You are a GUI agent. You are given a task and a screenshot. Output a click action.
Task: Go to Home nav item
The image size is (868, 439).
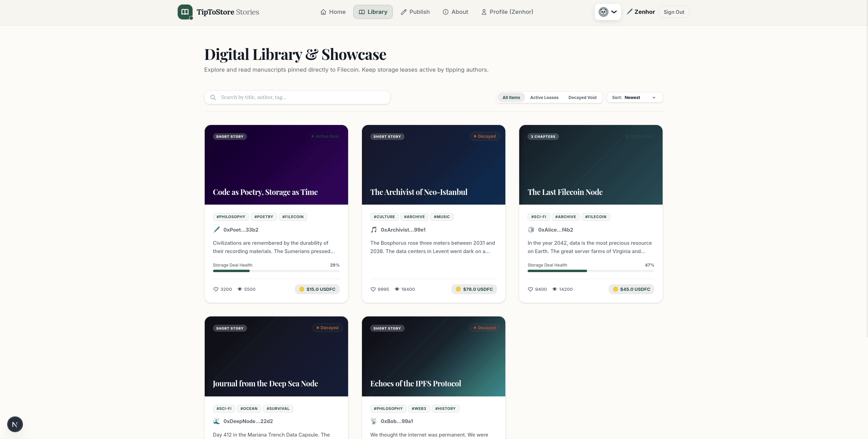(x=333, y=12)
